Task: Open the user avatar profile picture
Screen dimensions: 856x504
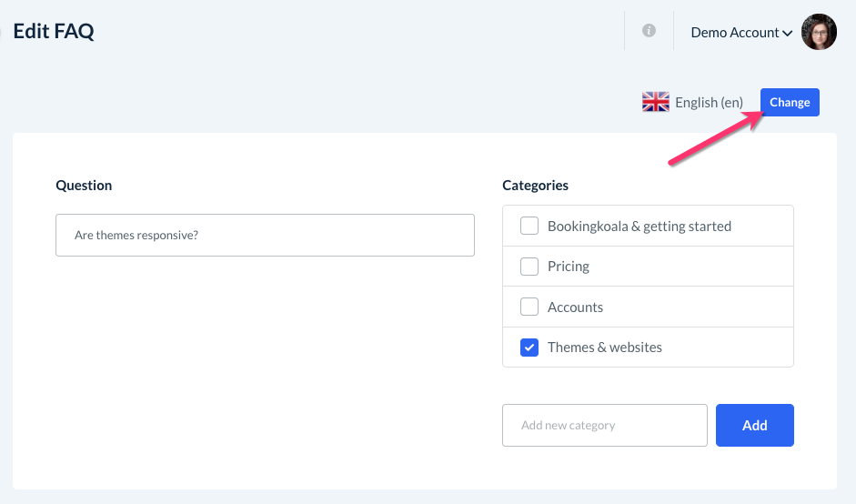Action: click(819, 32)
